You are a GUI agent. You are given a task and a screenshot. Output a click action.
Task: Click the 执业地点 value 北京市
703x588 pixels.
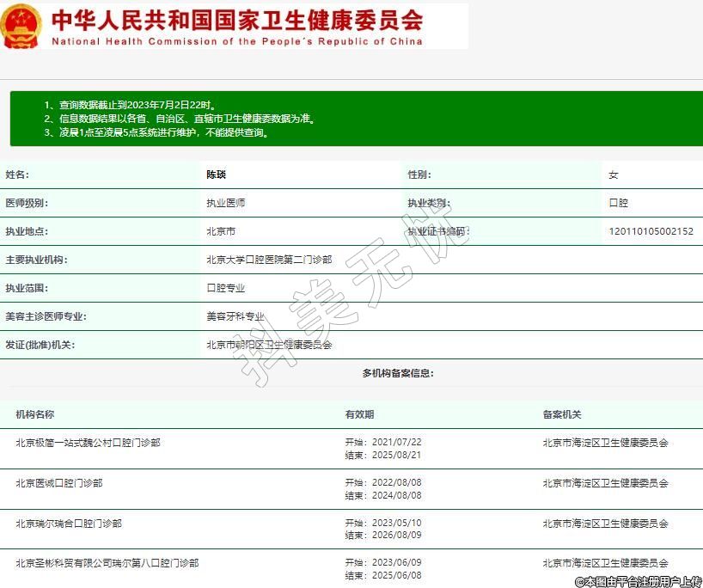[220, 231]
